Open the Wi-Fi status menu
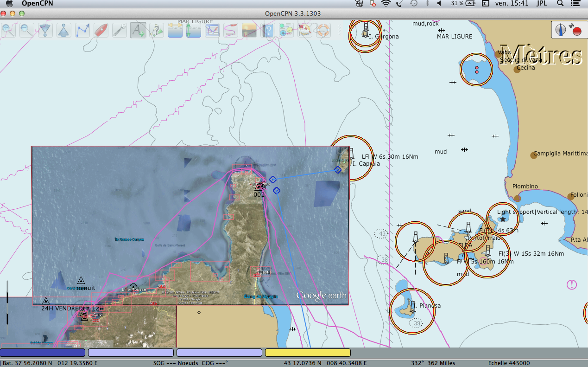The image size is (588, 367). pos(386,3)
